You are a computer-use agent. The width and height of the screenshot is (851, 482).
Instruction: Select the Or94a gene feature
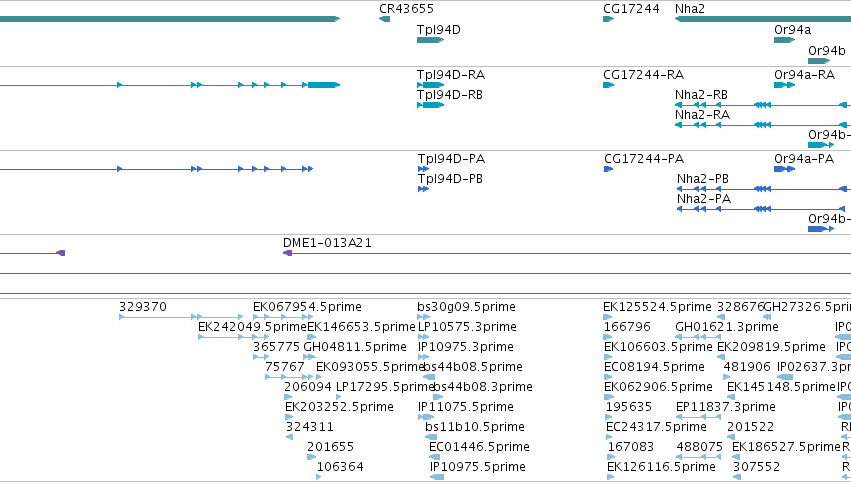[x=784, y=40]
